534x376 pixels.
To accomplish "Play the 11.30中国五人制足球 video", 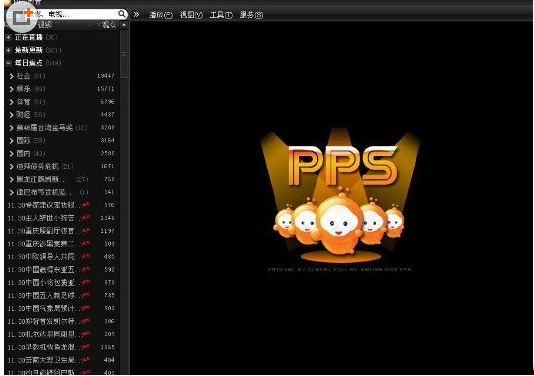I will [x=62, y=295].
